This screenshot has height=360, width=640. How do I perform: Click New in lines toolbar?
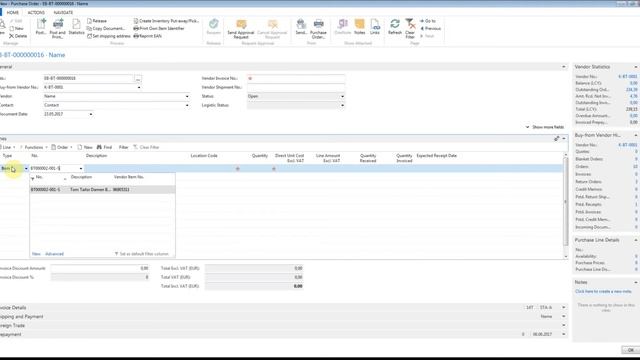point(85,147)
